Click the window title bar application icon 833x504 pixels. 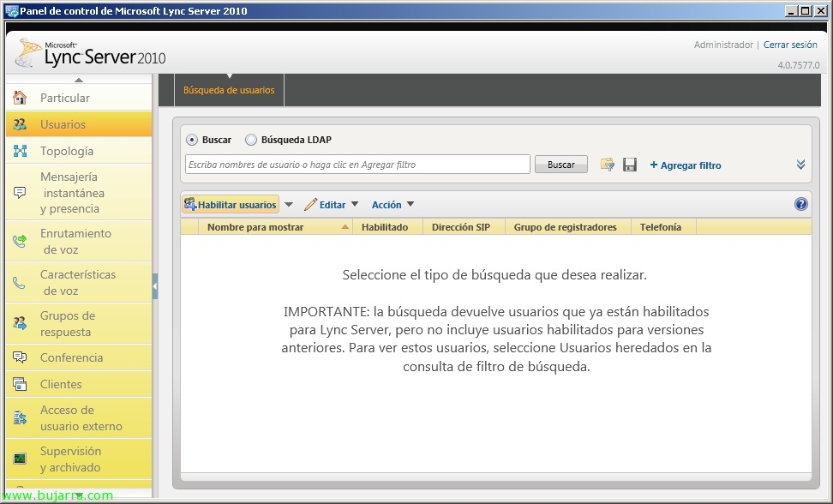11,10
